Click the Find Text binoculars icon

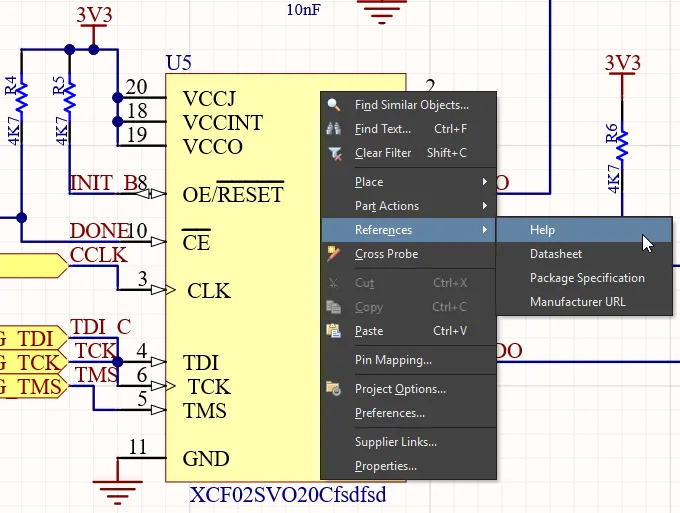pyautogui.click(x=333, y=129)
